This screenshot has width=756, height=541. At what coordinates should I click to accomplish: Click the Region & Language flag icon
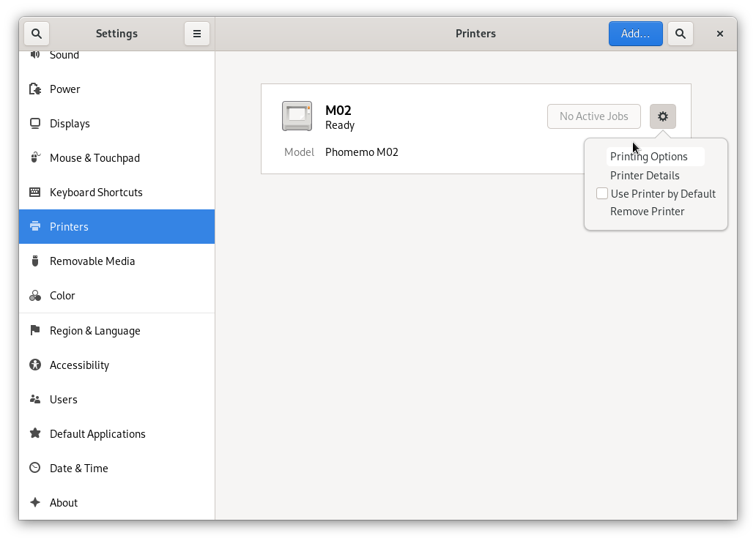[x=34, y=330]
